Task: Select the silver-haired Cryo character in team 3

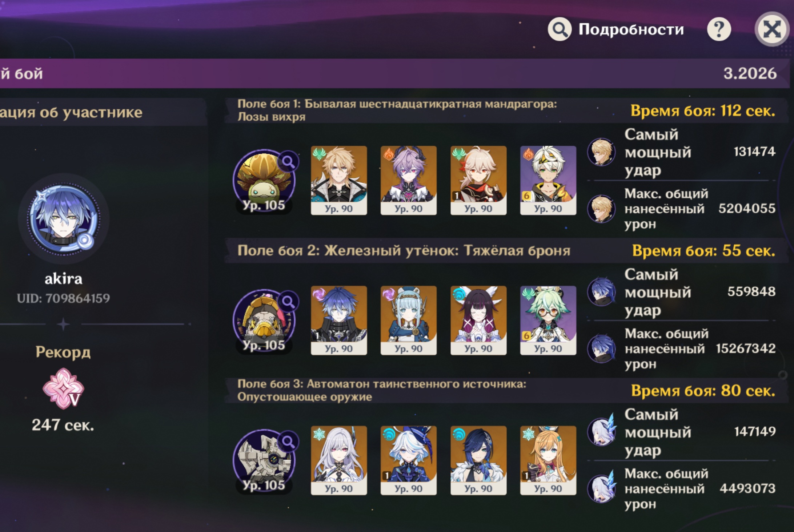Action: click(x=339, y=460)
